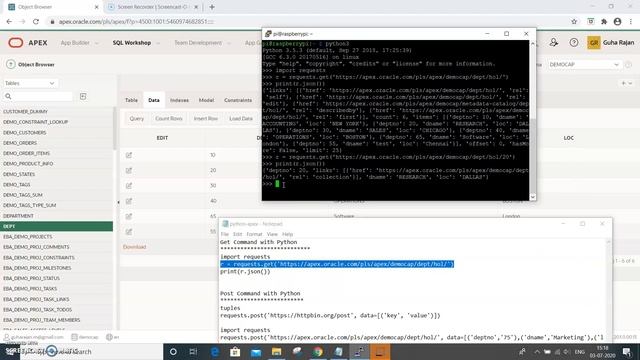Open Chrome extensions puzzle icon

[604, 22]
